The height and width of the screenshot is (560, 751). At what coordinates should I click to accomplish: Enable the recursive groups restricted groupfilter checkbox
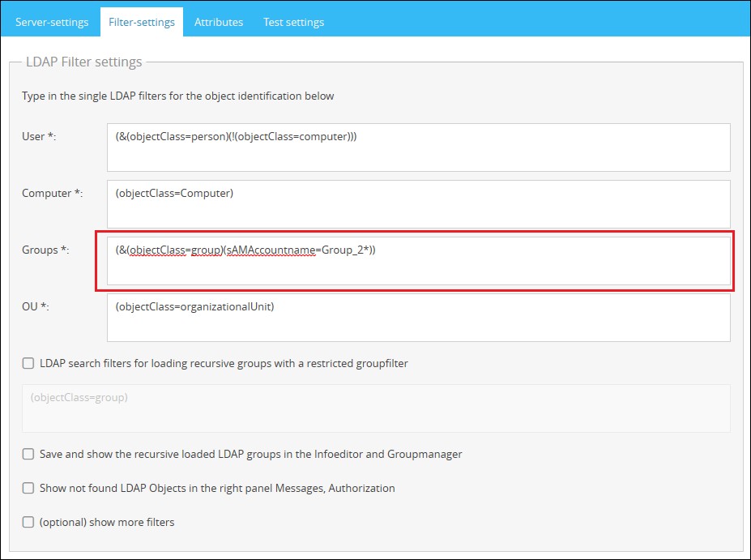tap(28, 364)
